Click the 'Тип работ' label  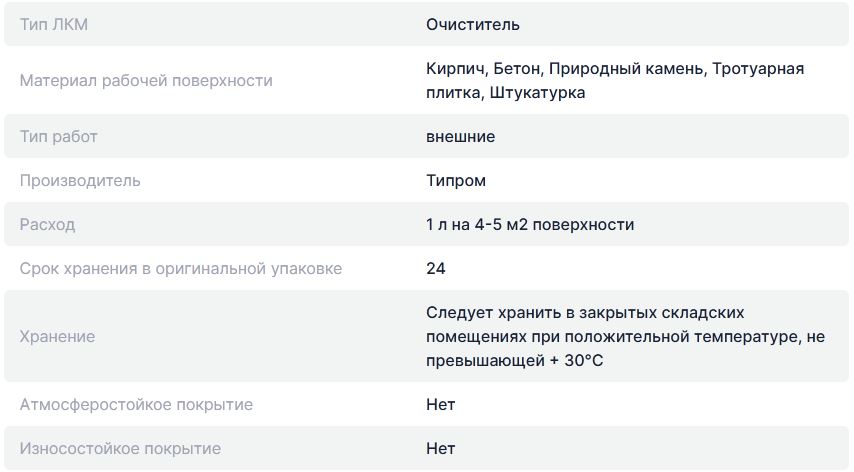[58, 136]
